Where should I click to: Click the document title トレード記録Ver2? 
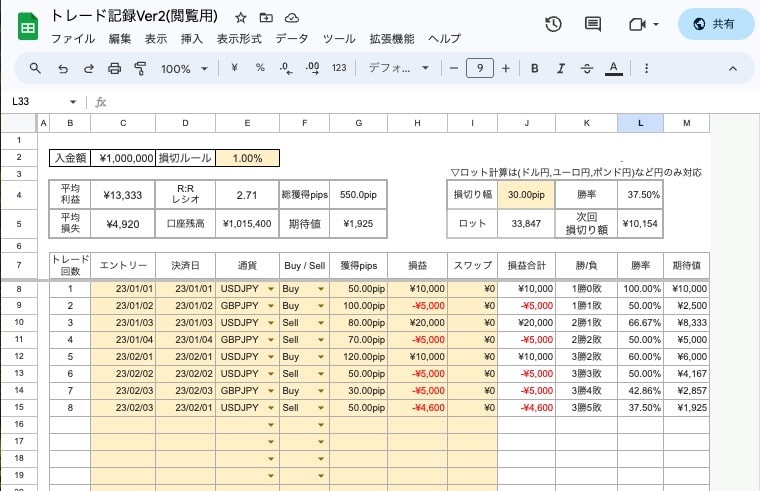tap(134, 16)
